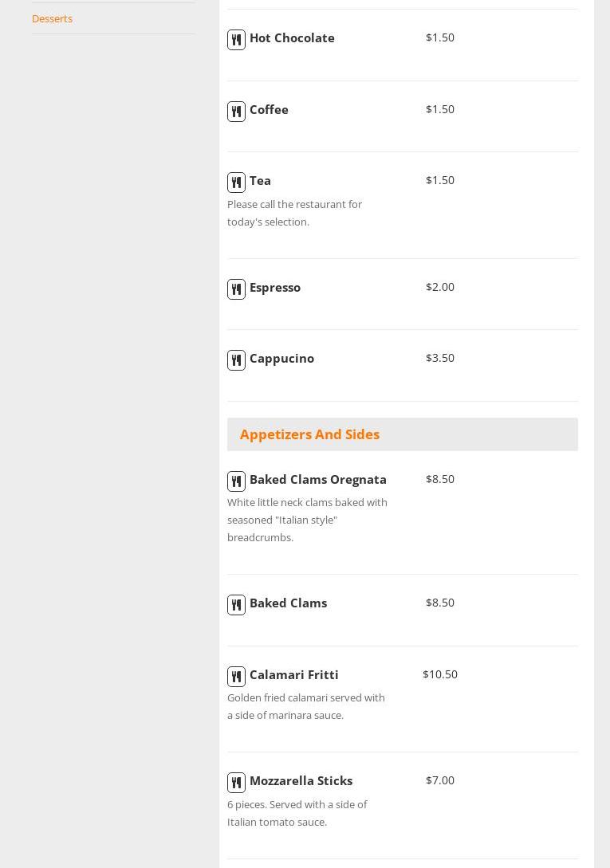This screenshot has width=610, height=868.
Task: Click the utensils icon beside Calamari Fritti
Action: point(236,677)
